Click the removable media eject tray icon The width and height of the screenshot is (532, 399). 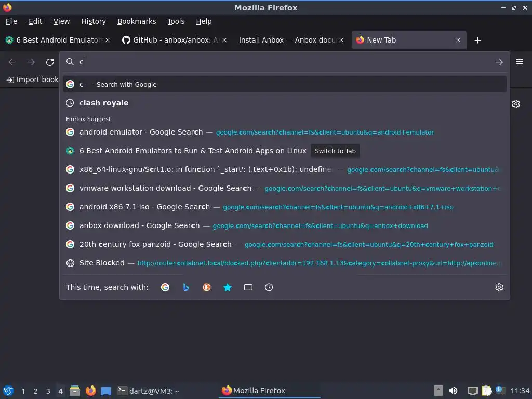[x=438, y=391]
